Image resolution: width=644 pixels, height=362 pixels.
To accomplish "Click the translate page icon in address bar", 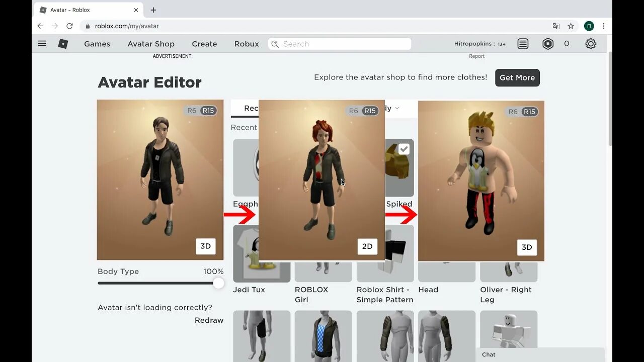I will [x=556, y=26].
